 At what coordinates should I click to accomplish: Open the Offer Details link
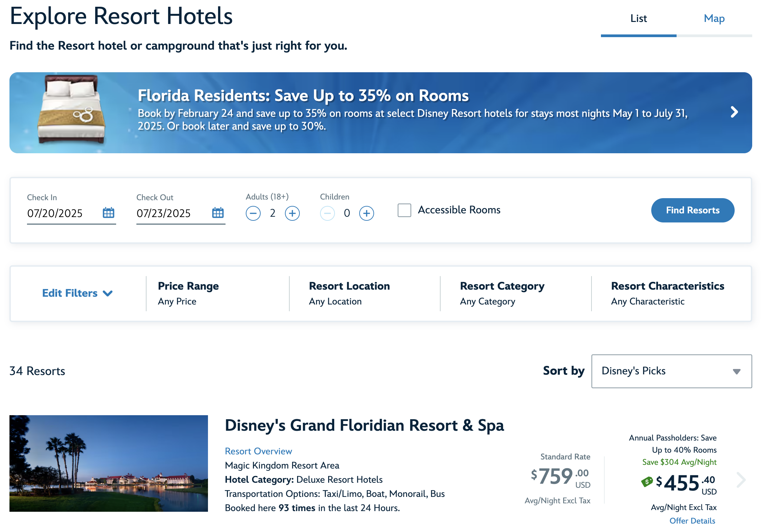[x=692, y=521]
